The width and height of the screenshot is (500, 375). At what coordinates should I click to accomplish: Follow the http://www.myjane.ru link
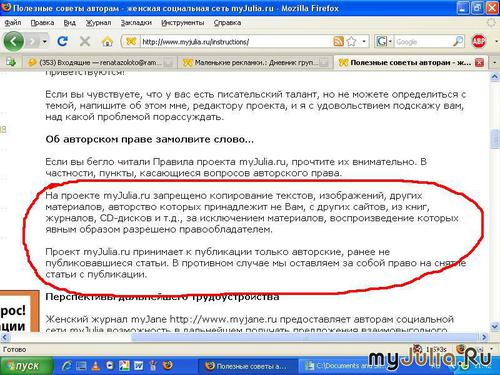pyautogui.click(x=223, y=319)
